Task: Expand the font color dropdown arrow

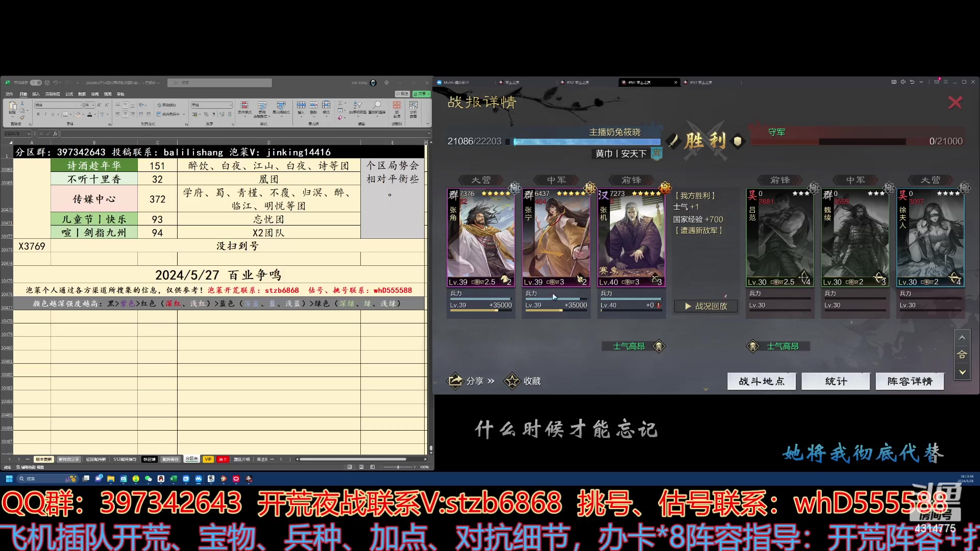Action: (95, 114)
